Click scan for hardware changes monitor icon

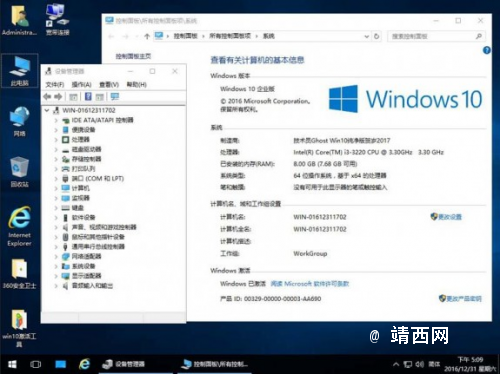[x=115, y=97]
